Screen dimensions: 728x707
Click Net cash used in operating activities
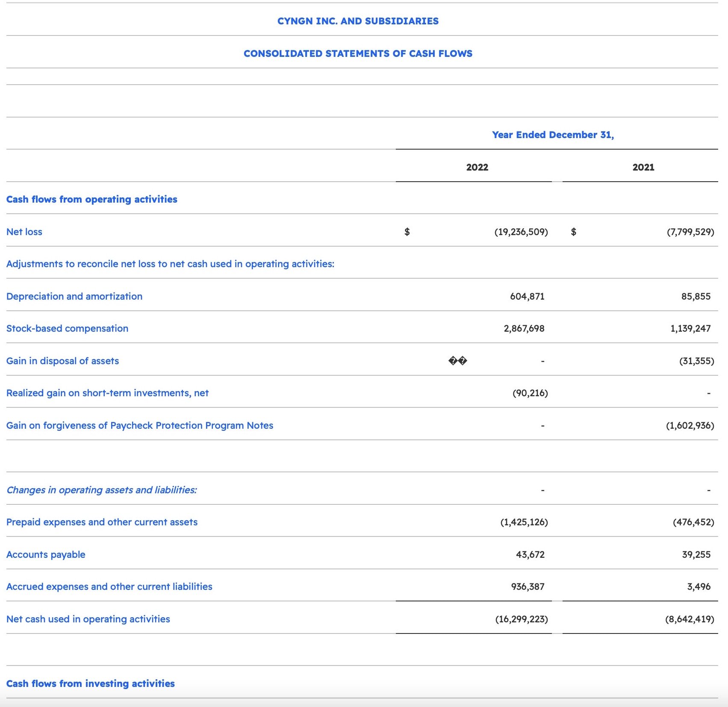pos(88,619)
